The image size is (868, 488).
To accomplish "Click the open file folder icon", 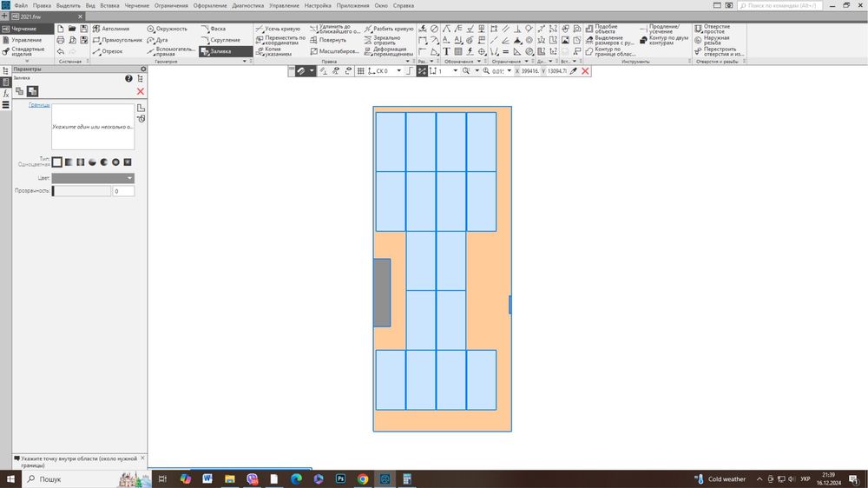I will coord(72,29).
